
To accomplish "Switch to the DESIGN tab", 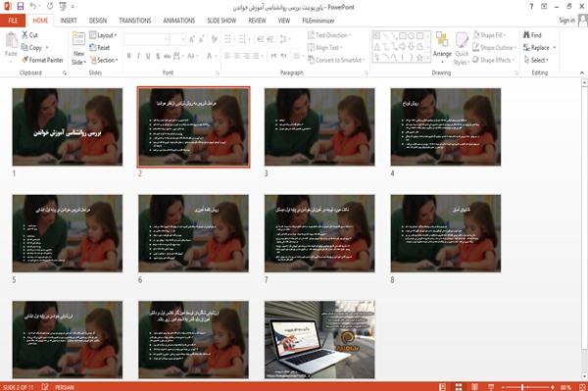I will 98,21.
